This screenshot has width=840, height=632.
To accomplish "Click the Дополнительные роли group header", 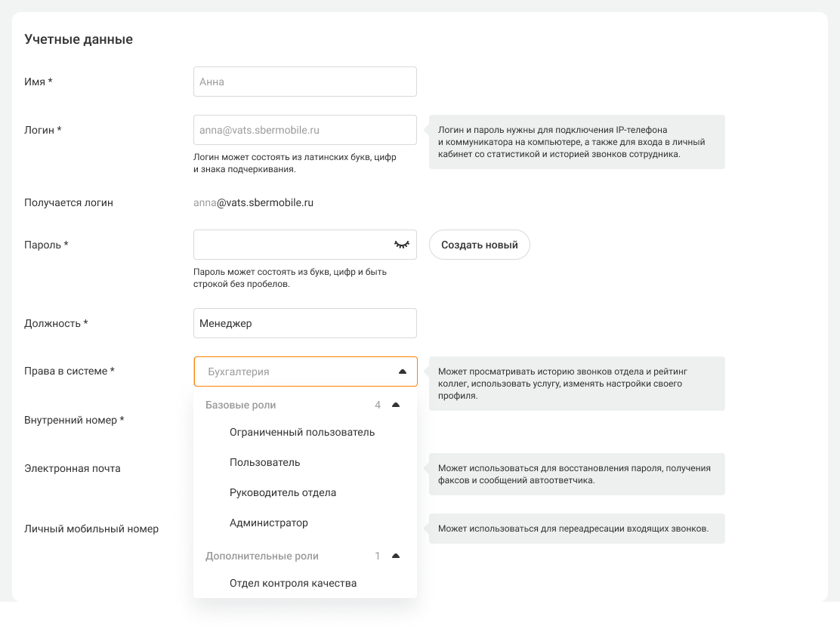I will click(262, 556).
